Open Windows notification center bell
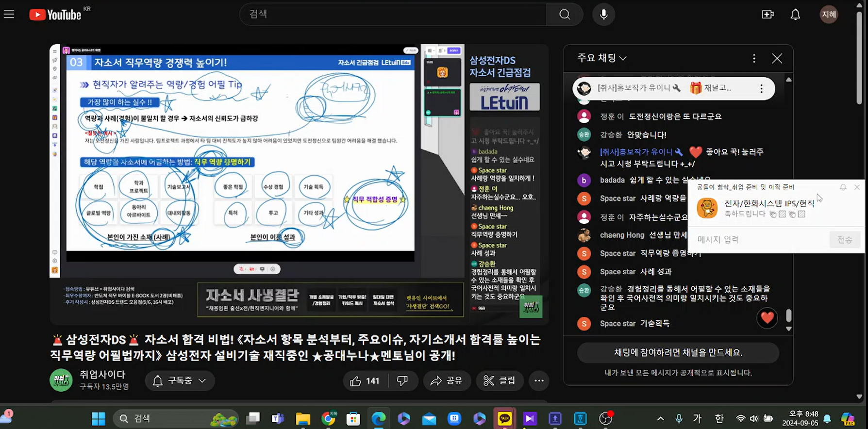This screenshot has width=868, height=429. pos(828,418)
